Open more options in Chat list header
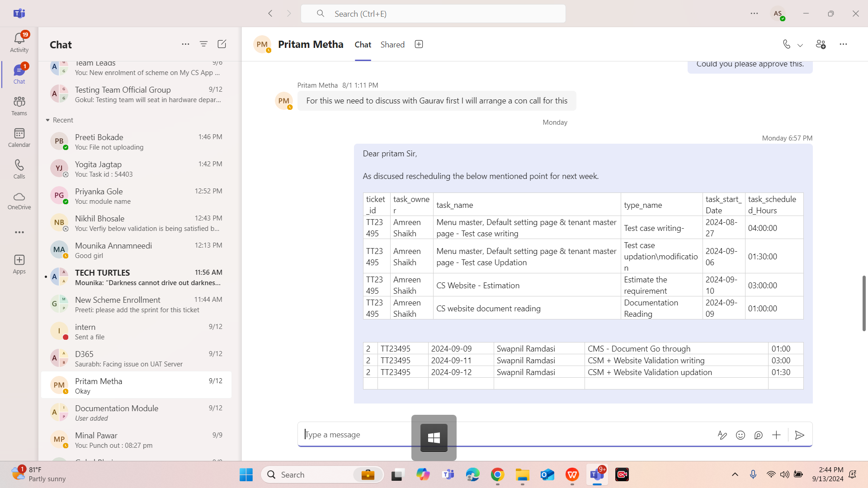 pos(185,44)
